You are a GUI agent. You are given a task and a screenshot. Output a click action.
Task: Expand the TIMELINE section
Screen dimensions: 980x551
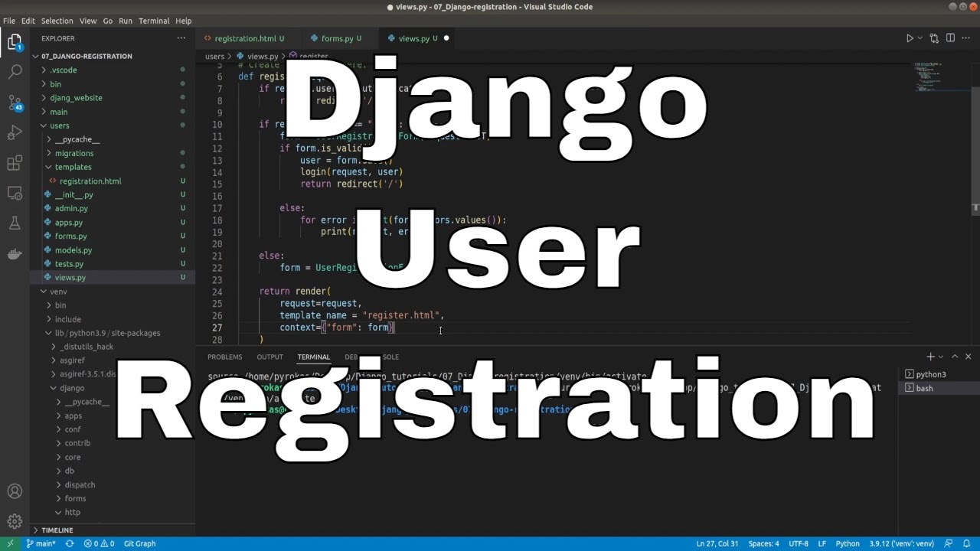coord(113,530)
